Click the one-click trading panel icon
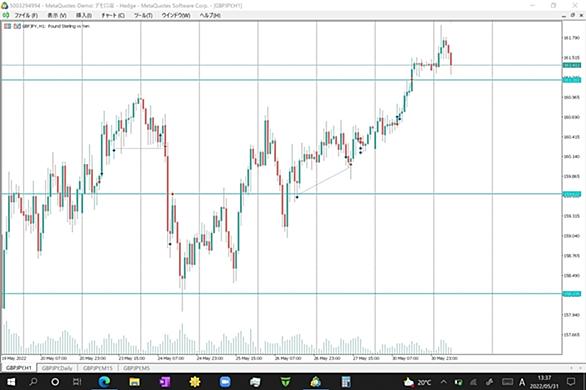 coord(7,26)
